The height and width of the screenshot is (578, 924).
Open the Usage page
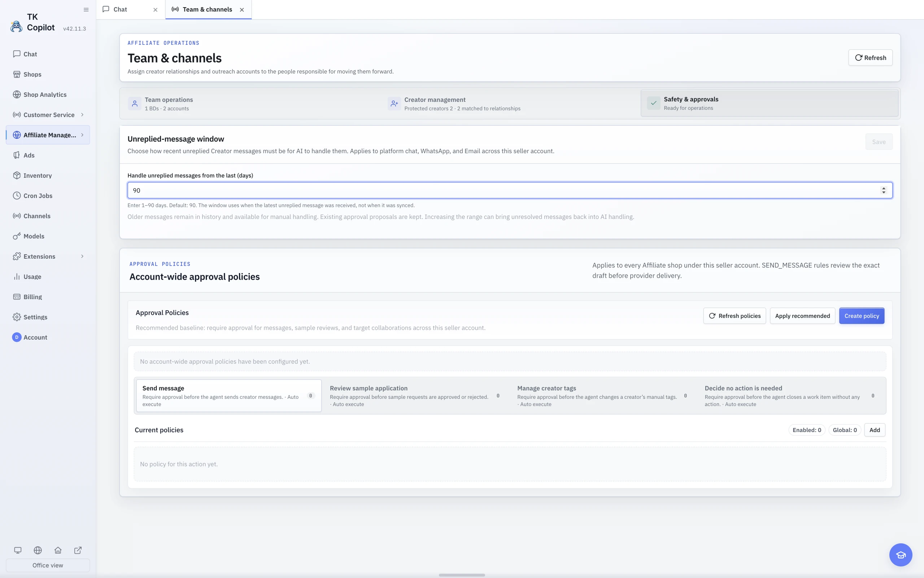coord(48,277)
